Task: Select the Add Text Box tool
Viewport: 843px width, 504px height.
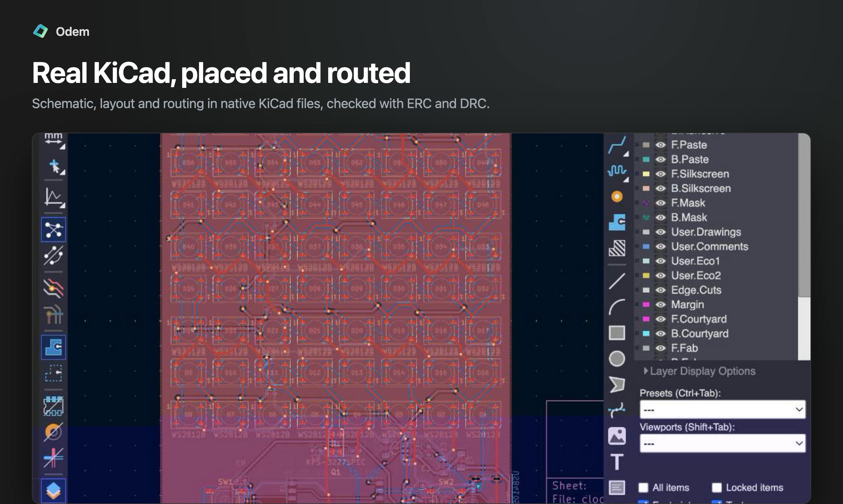Action: click(x=617, y=488)
